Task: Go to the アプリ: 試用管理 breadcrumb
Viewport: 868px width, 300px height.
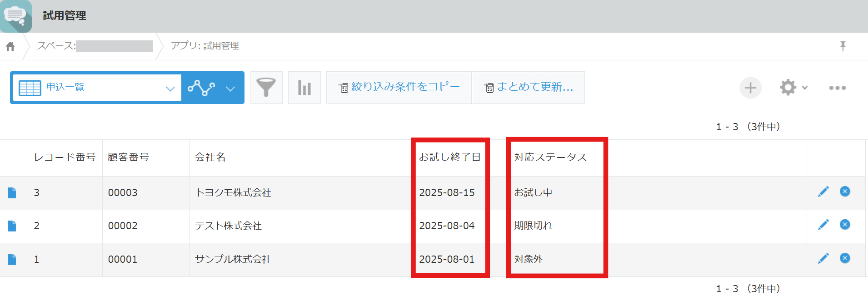Action: pos(205,46)
